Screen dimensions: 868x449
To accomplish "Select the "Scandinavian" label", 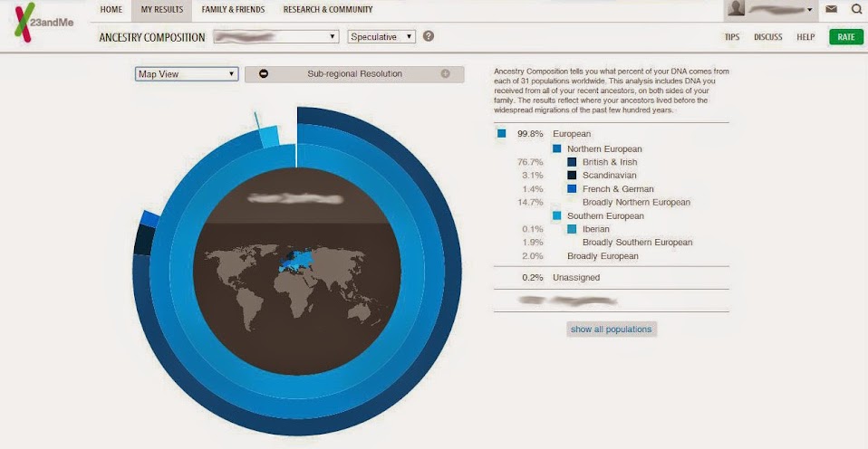I will [x=609, y=176].
